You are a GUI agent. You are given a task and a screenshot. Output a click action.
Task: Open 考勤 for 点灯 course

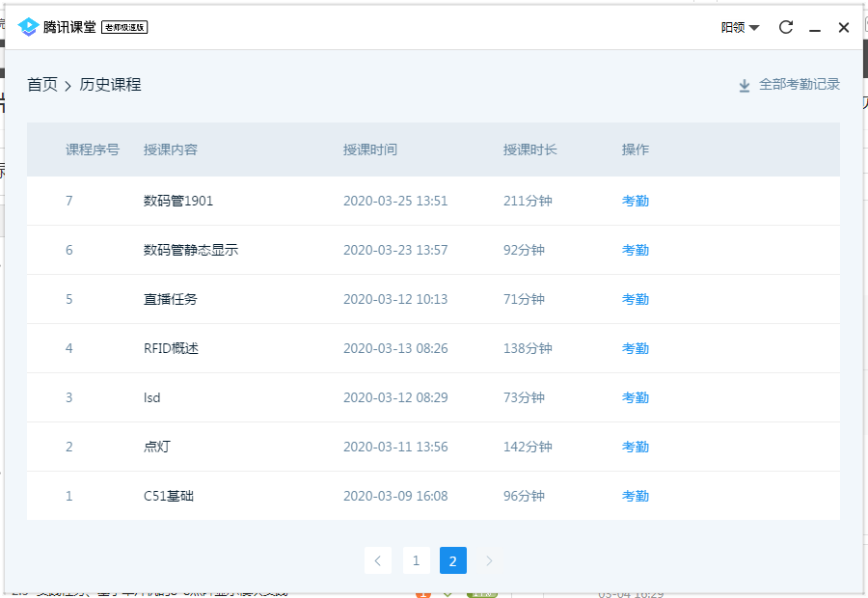click(635, 447)
